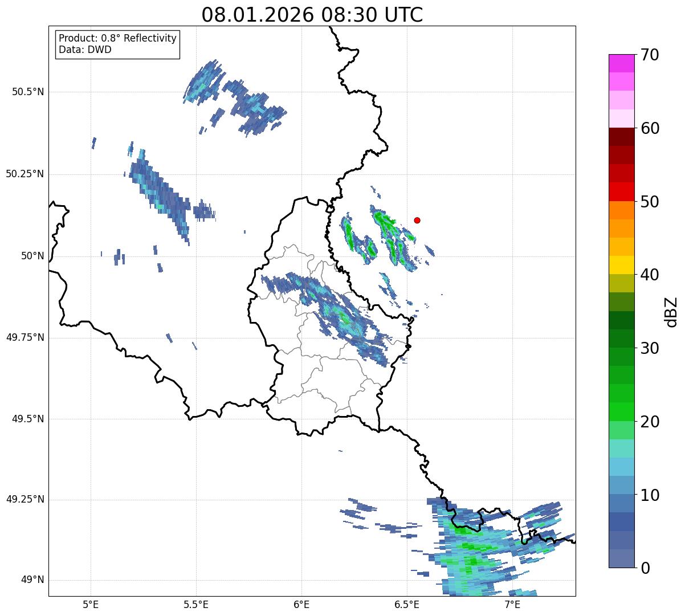Pick the pale pink colorbar segment above 60
The image size is (685, 616).
[621, 119]
